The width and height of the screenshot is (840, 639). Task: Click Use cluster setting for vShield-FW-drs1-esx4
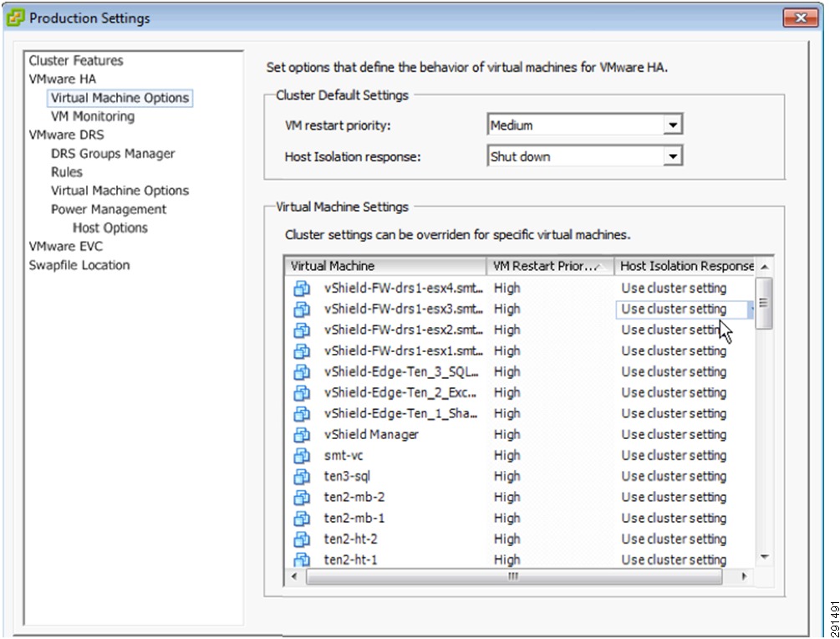point(674,289)
